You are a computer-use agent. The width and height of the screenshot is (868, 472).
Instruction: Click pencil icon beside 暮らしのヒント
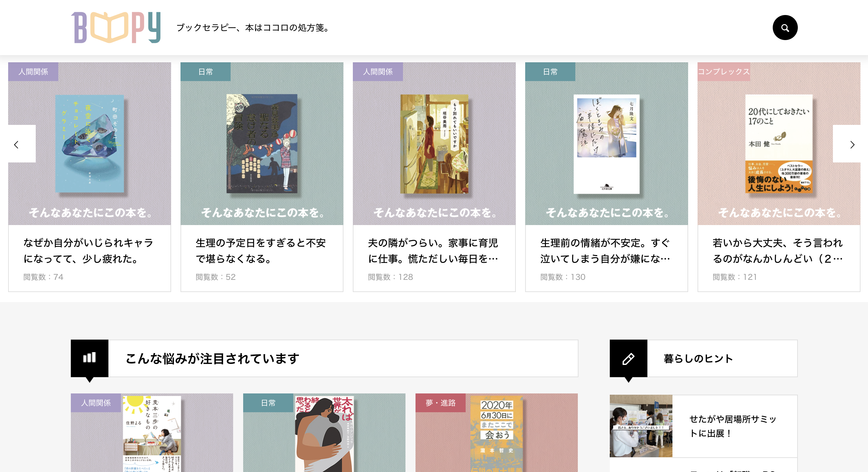(628, 359)
